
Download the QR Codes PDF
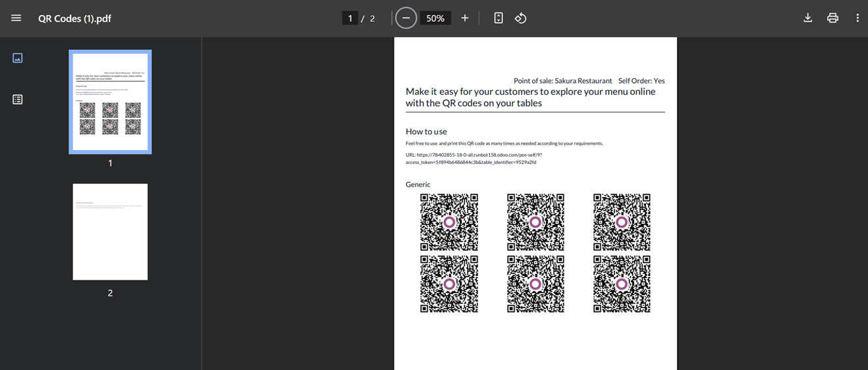tap(807, 18)
